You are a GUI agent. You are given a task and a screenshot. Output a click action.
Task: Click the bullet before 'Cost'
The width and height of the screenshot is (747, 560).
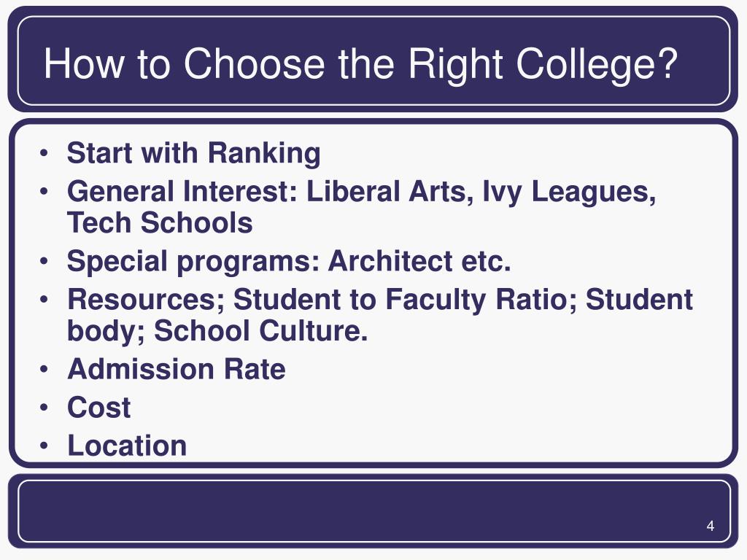(44, 408)
